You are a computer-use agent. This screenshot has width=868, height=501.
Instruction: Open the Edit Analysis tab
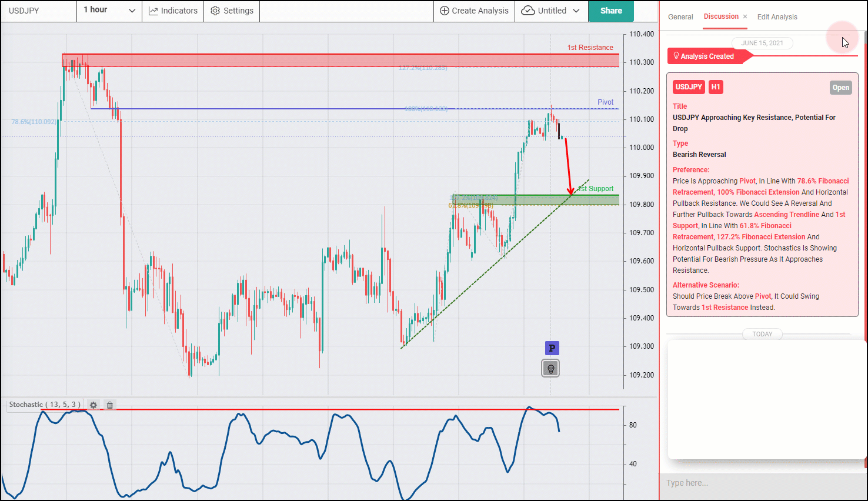tap(777, 17)
